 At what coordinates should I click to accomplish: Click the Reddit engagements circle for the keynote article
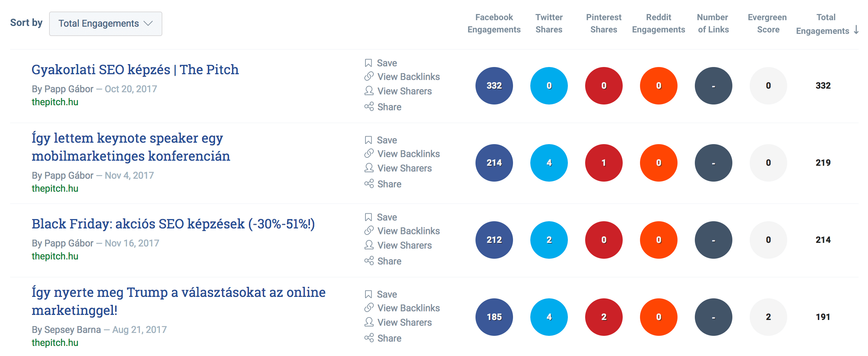(658, 163)
